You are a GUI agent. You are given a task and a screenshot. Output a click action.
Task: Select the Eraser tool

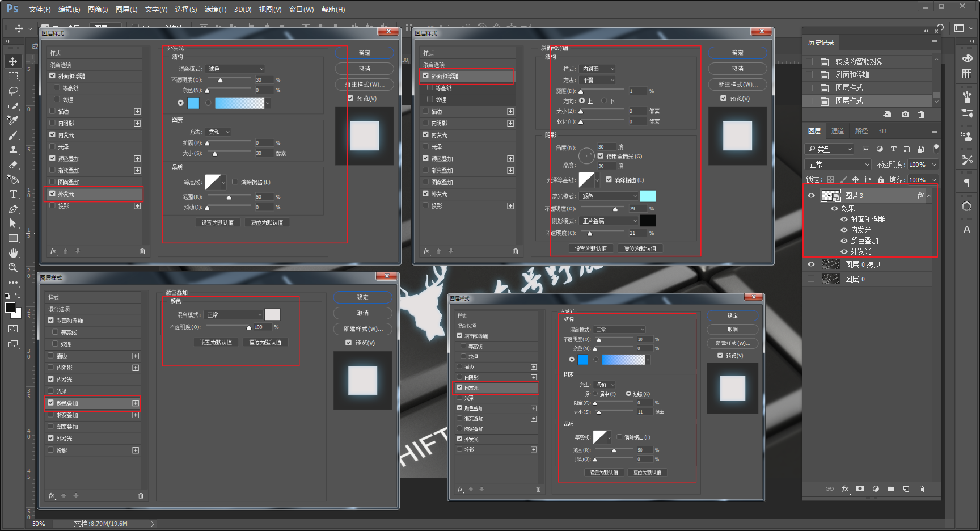[13, 165]
